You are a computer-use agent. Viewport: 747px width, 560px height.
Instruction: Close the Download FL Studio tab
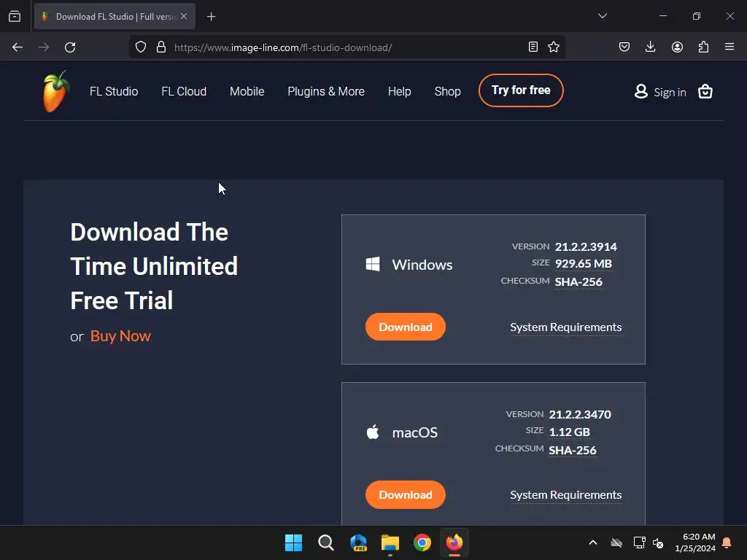coord(184,17)
